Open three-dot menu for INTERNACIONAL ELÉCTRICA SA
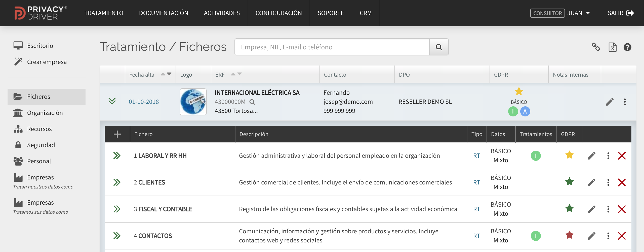The height and width of the screenshot is (252, 644). (625, 102)
